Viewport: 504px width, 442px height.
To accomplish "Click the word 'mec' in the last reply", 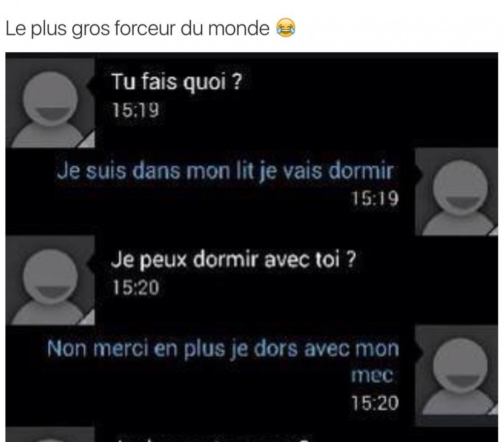I will 372,376.
